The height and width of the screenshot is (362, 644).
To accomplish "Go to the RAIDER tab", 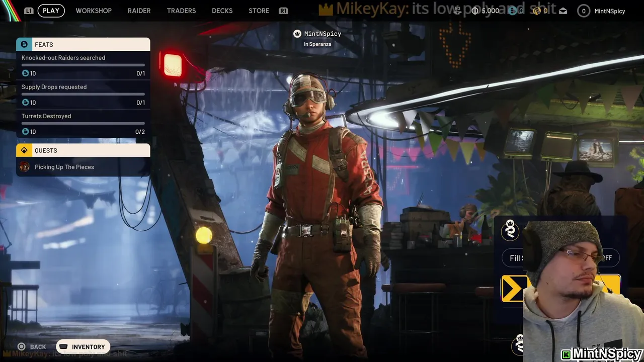I will (x=139, y=11).
